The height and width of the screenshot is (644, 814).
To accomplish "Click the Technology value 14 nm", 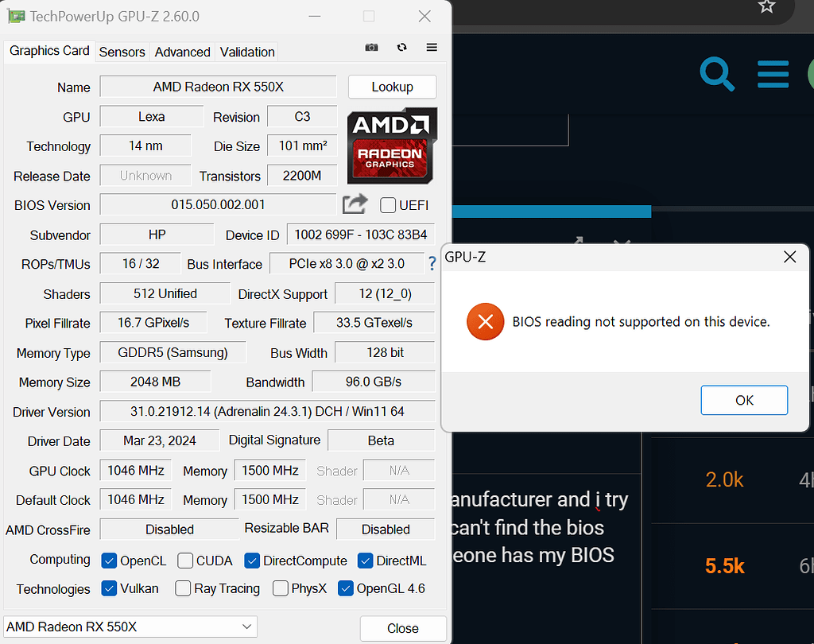I will (145, 145).
